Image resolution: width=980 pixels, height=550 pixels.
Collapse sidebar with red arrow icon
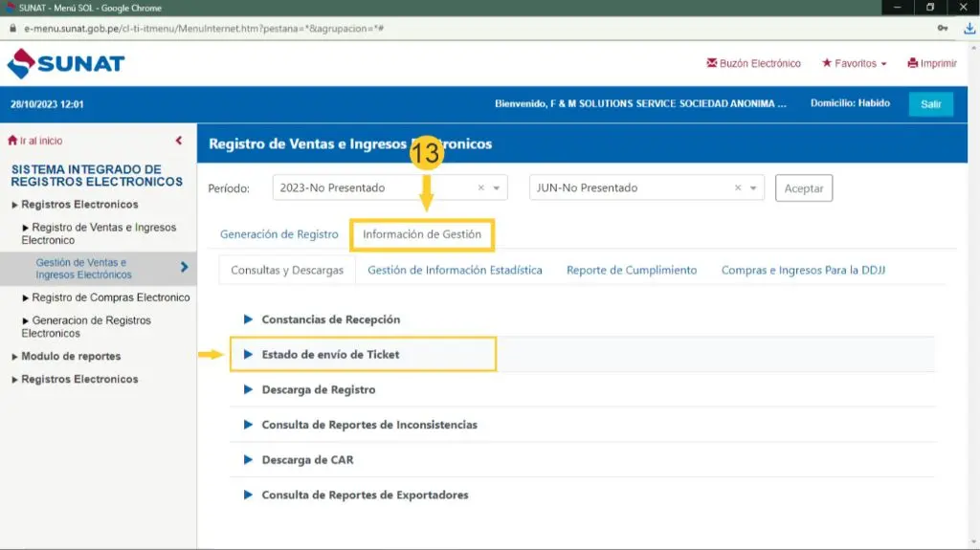(x=179, y=141)
